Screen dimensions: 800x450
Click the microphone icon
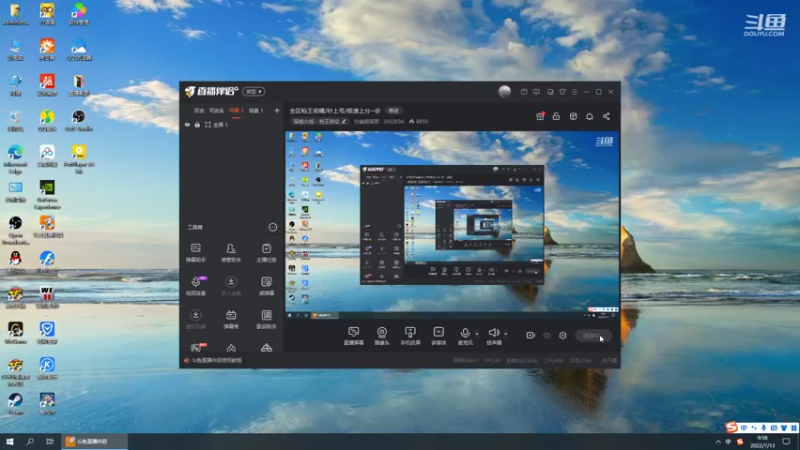(465, 333)
